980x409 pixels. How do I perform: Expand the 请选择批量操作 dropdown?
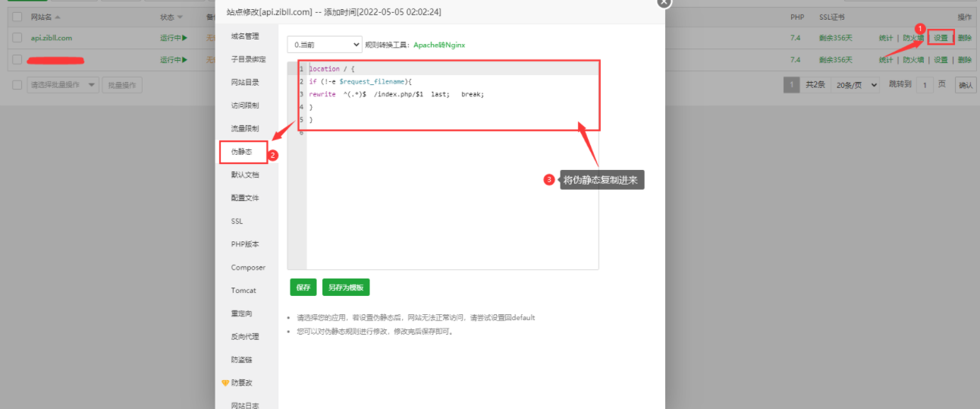point(63,85)
